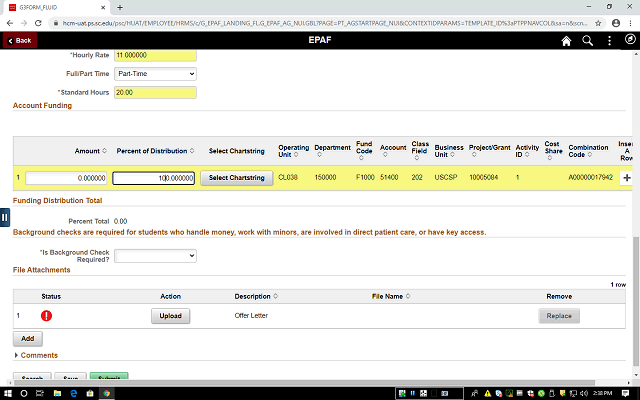The width and height of the screenshot is (640, 400).
Task: Click the horizontal page scrollbar
Action: click(x=304, y=383)
